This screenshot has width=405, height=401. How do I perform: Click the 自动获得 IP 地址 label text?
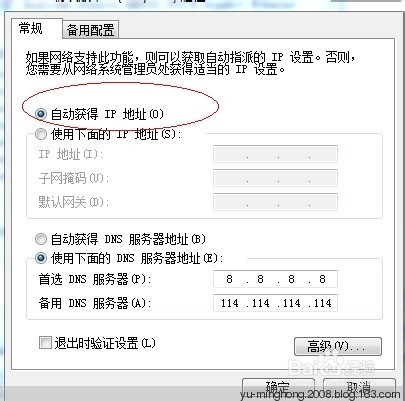click(x=107, y=114)
